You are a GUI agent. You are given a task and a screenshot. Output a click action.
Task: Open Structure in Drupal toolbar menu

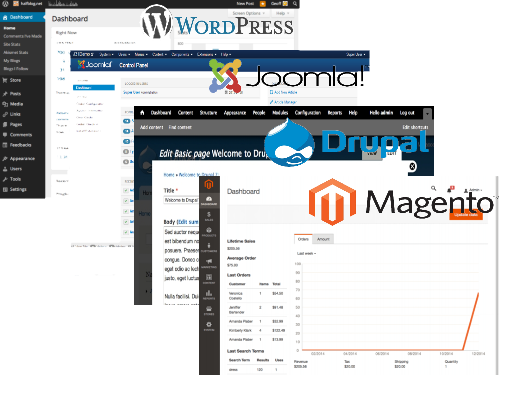click(x=208, y=113)
